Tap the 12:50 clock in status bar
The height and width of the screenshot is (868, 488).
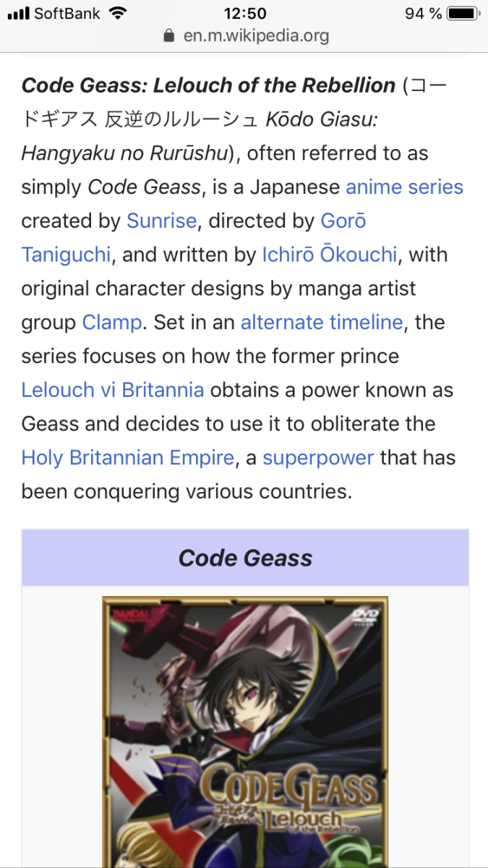pos(245,14)
